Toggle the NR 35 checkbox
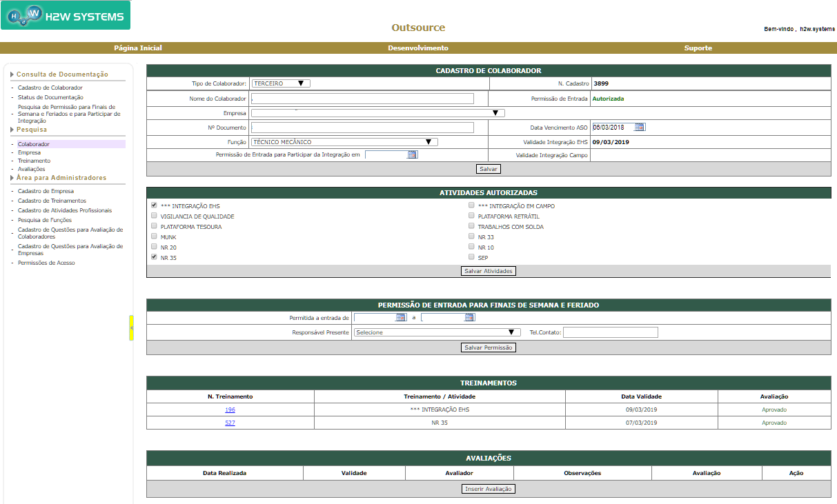The width and height of the screenshot is (837, 504). (x=154, y=257)
